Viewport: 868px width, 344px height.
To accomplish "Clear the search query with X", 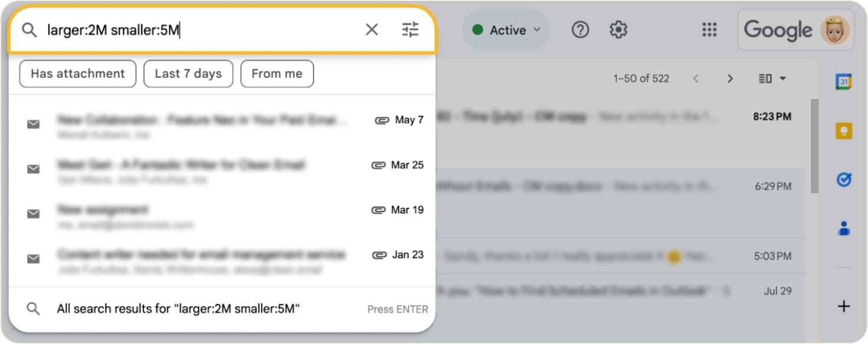I will click(371, 29).
